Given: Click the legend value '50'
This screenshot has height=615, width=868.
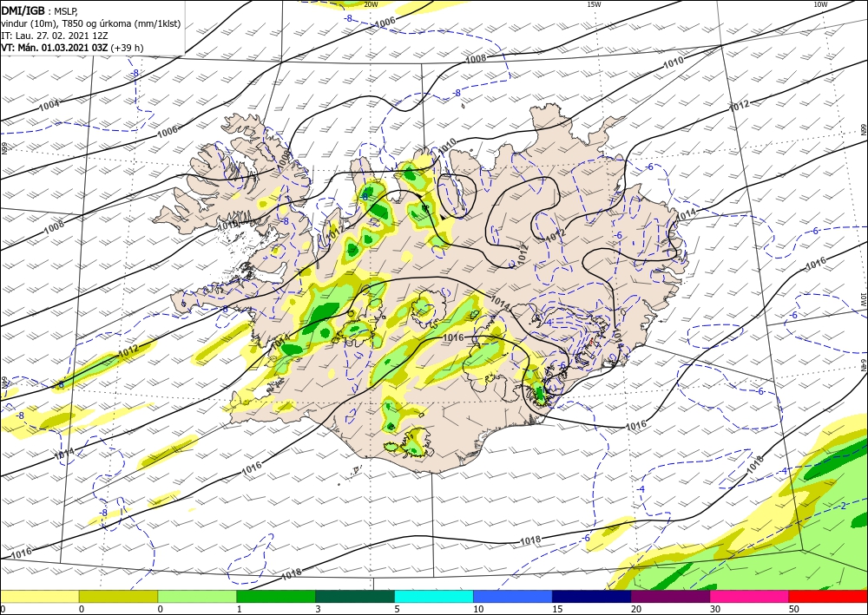Looking at the screenshot, I should pyautogui.click(x=794, y=609).
